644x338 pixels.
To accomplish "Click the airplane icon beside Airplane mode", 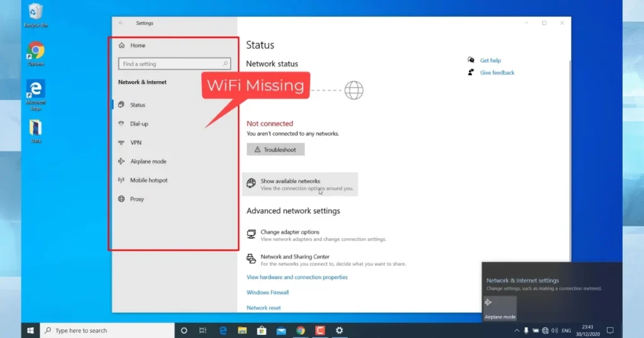I will pyautogui.click(x=121, y=161).
